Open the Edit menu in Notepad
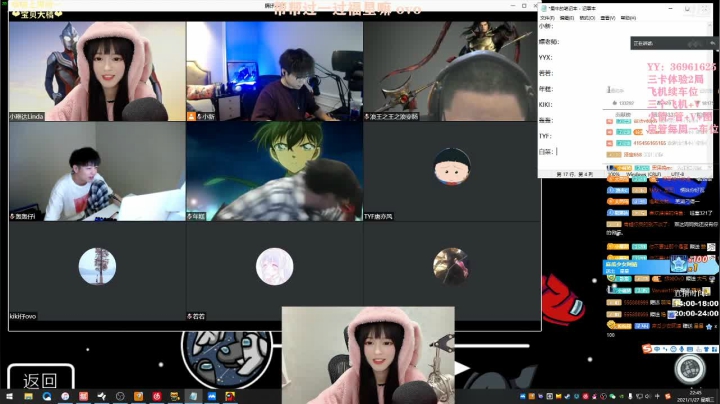The width and height of the screenshot is (720, 404). coord(567,18)
